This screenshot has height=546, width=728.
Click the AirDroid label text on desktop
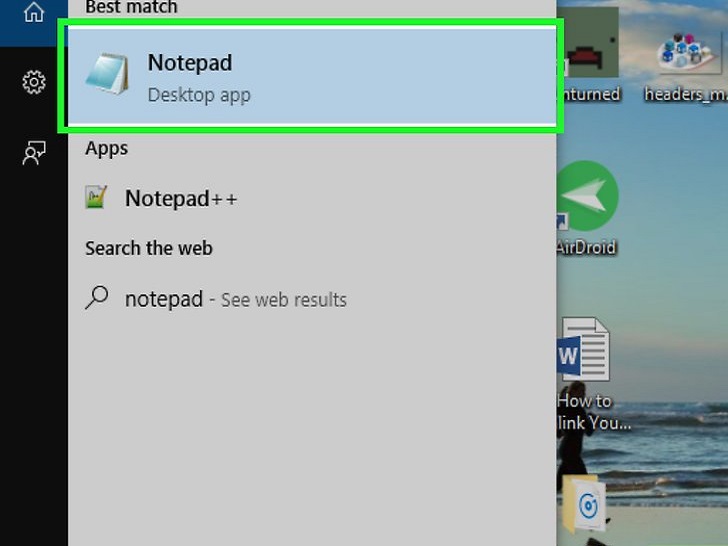coord(586,247)
